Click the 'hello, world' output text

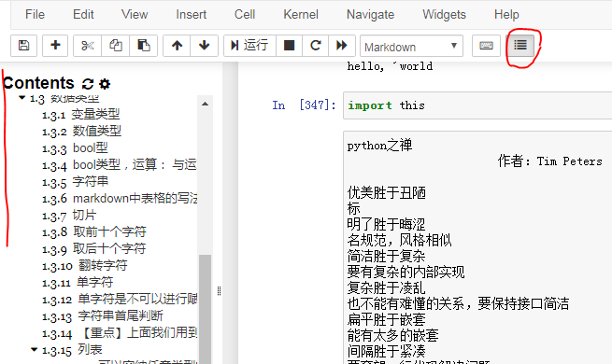pyautogui.click(x=390, y=66)
